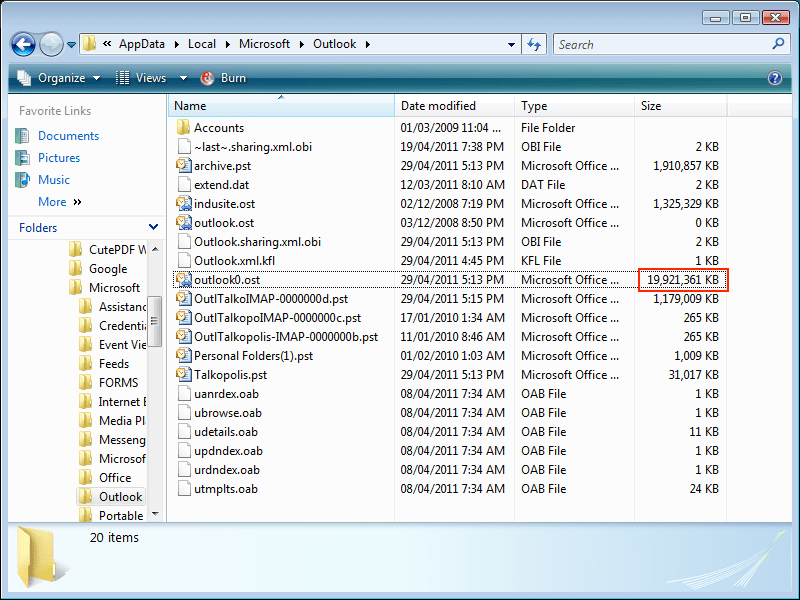Select the OutlTalkopoIMAP-0000000c.pst icon
The height and width of the screenshot is (600, 800).
tap(184, 317)
